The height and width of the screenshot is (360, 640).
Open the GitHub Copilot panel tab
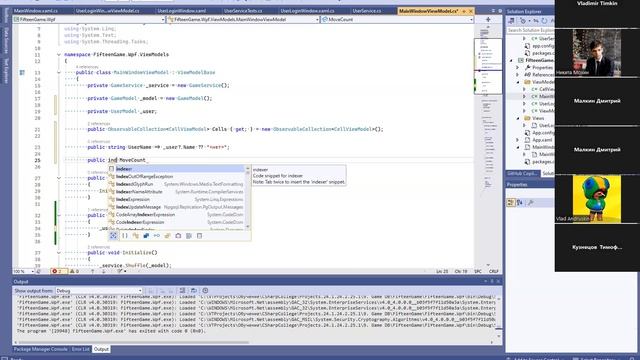pyautogui.click(x=522, y=173)
